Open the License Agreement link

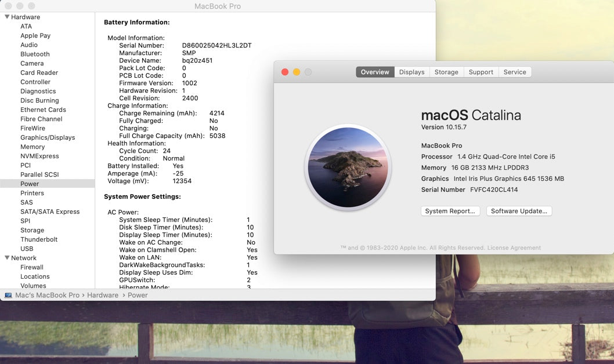[x=514, y=247]
